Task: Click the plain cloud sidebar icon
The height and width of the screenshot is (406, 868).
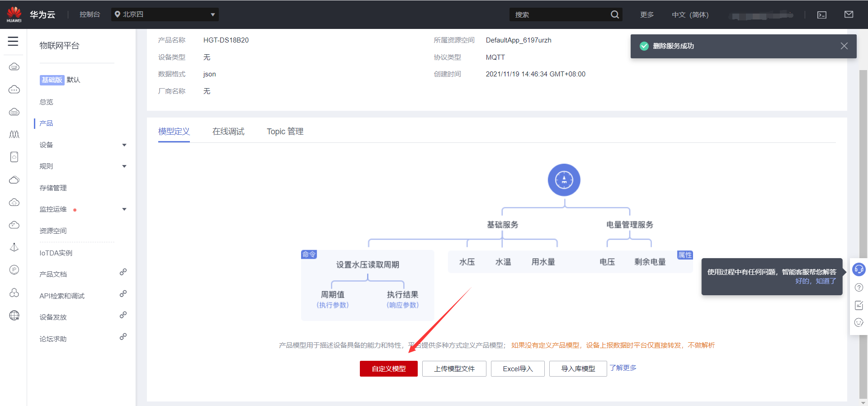Action: pos(14,180)
